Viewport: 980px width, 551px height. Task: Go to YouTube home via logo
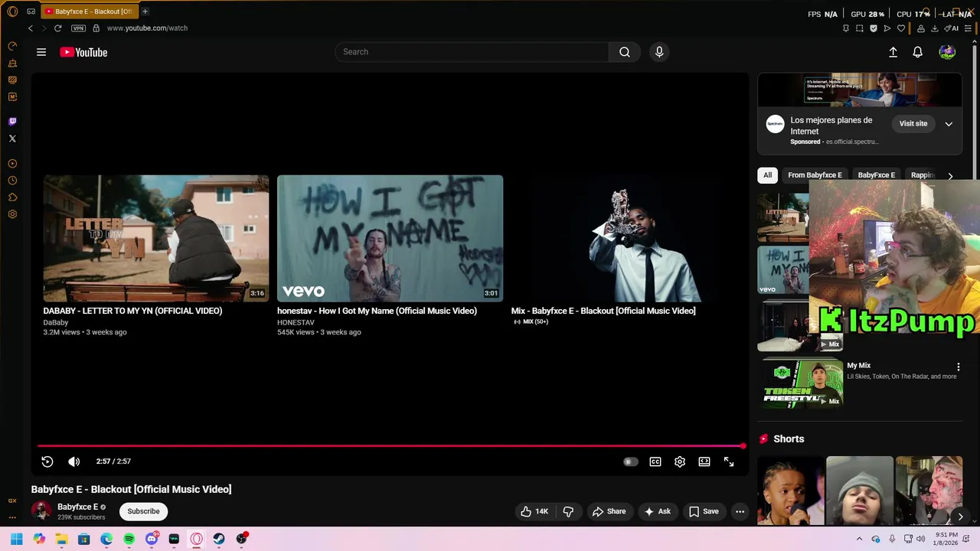click(83, 52)
